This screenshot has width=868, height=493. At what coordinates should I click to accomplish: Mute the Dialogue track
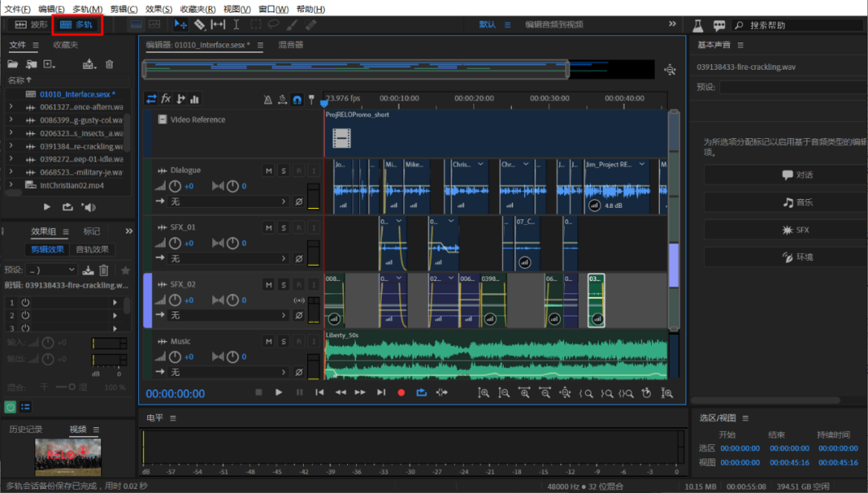[x=268, y=170]
